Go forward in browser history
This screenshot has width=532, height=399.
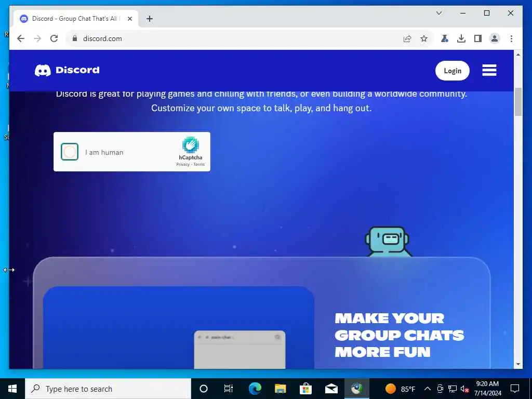(37, 38)
